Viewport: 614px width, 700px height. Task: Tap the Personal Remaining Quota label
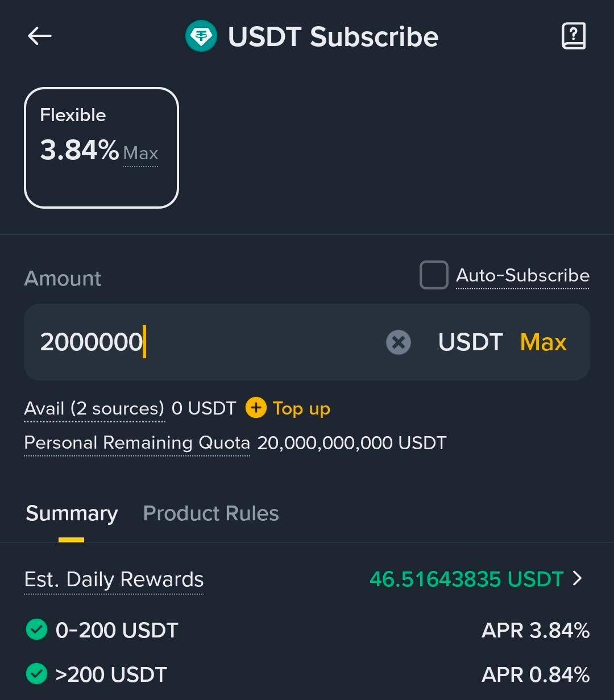click(137, 442)
